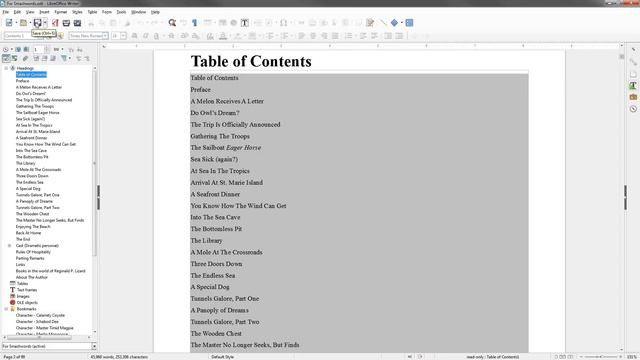Select Preface in Navigator headings
Screen dimensions: 640x360
[22, 81]
